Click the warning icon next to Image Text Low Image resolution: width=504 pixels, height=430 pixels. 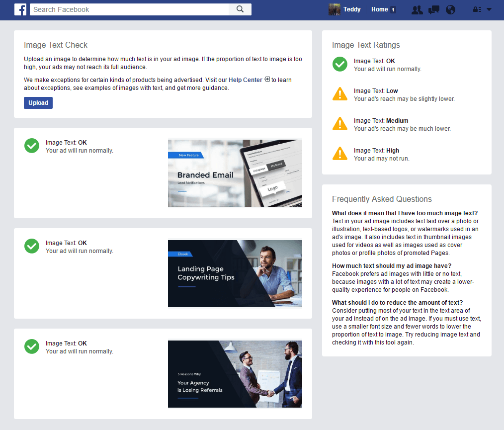[340, 94]
